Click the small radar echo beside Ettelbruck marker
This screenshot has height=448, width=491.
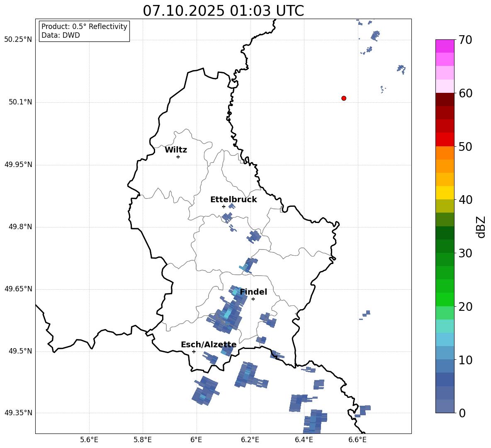click(x=232, y=206)
